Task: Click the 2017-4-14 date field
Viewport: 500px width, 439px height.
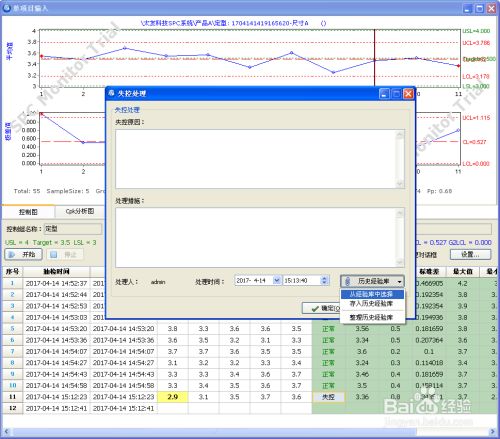Action: click(254, 280)
